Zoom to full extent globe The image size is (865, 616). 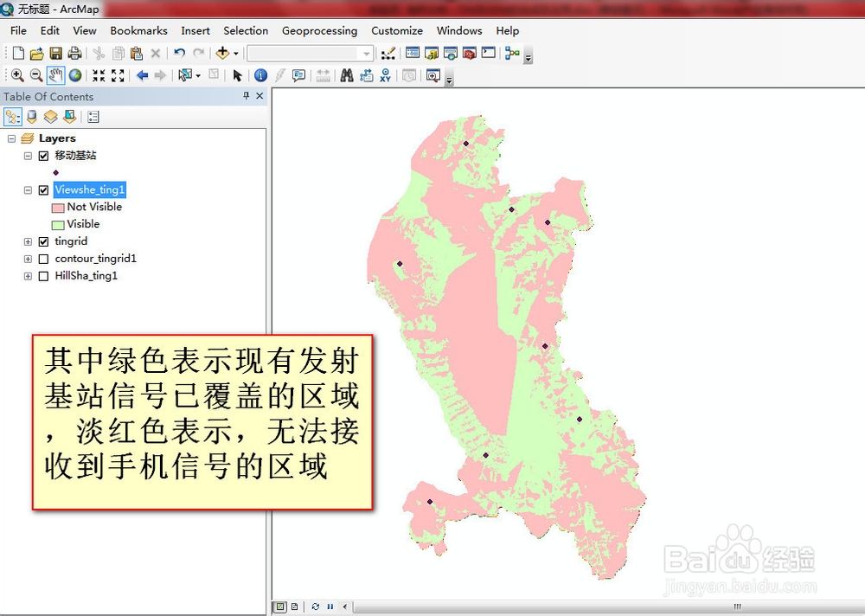[x=75, y=75]
